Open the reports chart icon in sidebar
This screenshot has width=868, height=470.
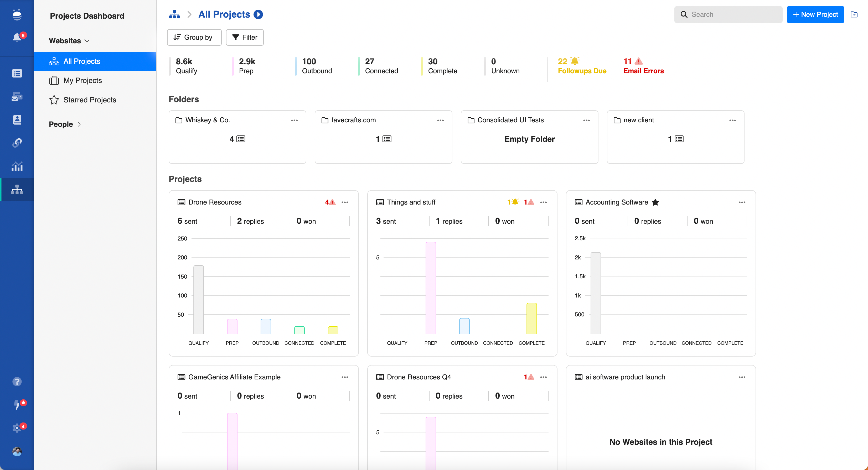click(x=17, y=166)
